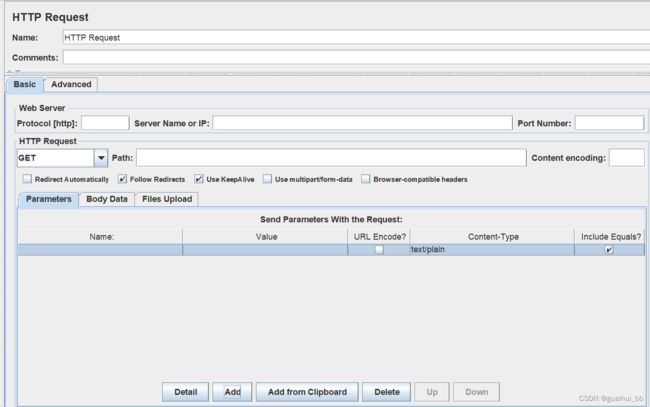650x407 pixels.
Task: Click the Name: column header
Action: pos(100,237)
